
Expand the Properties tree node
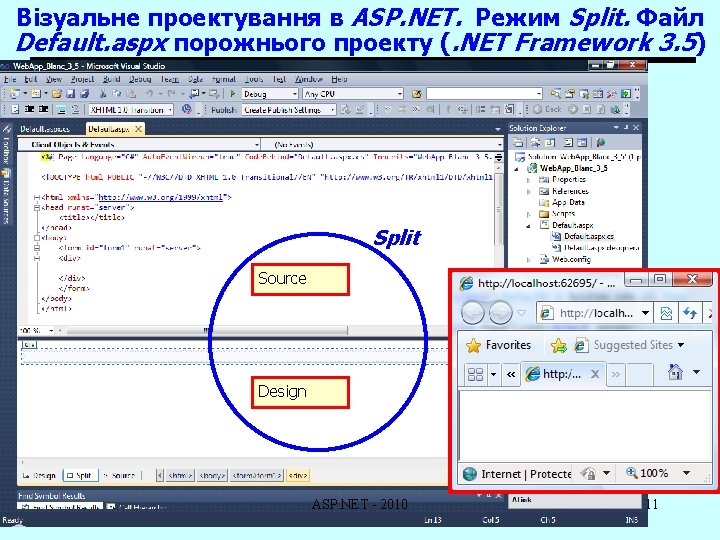pos(528,180)
